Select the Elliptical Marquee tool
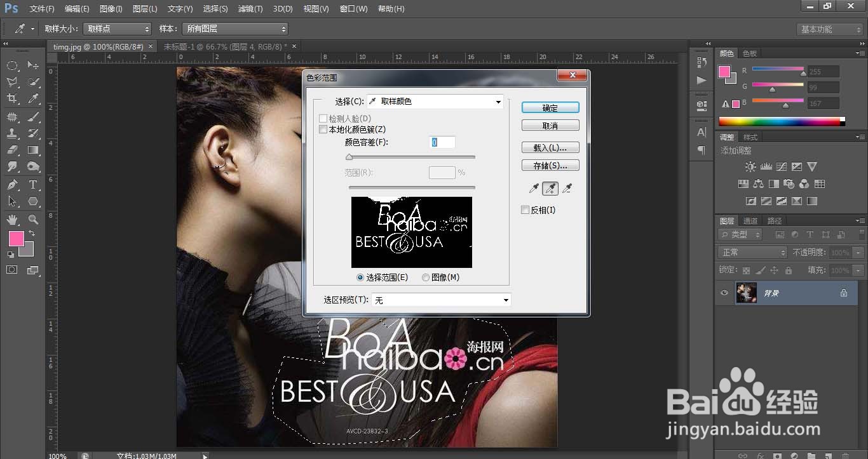This screenshot has height=459, width=868. click(12, 65)
